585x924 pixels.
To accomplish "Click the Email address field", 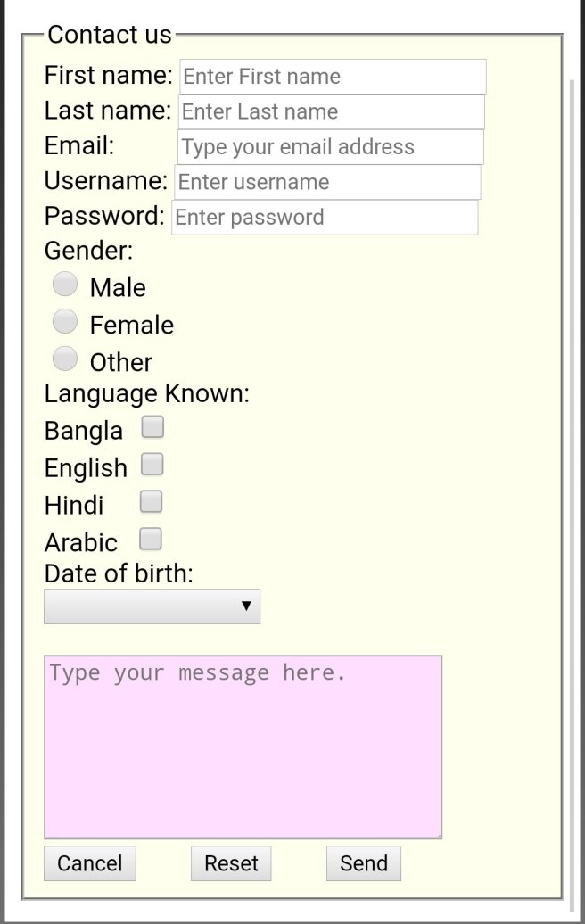I will pos(330,147).
